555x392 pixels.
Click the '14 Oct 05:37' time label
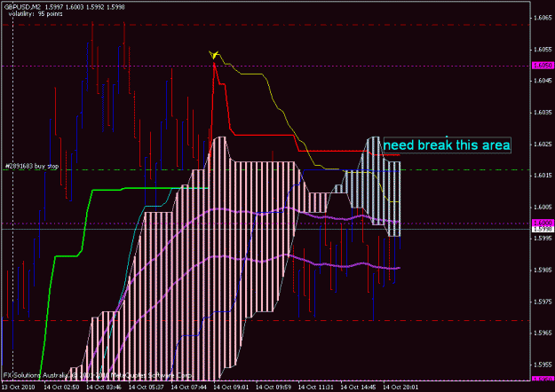[147, 387]
